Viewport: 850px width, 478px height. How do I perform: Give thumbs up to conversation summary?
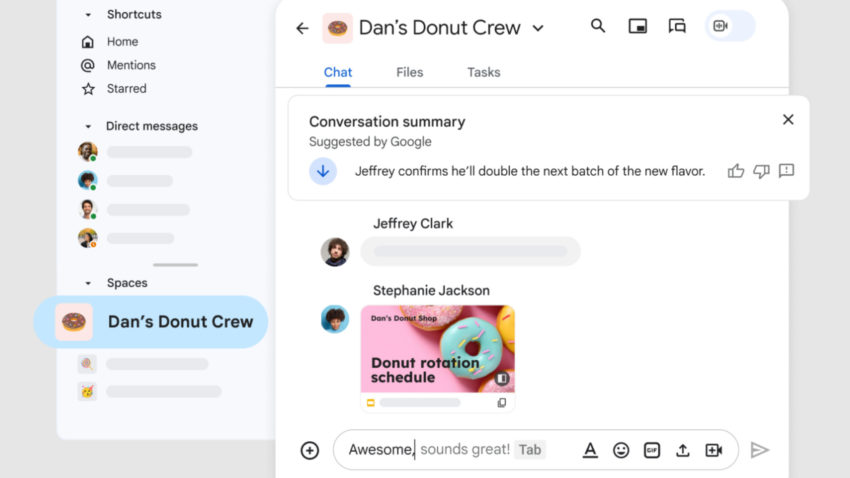point(736,171)
